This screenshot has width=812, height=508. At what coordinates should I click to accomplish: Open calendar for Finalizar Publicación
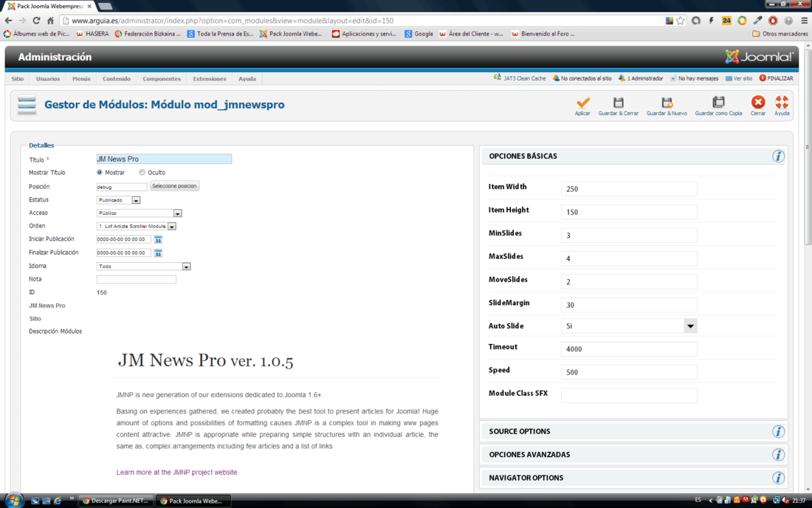158,253
